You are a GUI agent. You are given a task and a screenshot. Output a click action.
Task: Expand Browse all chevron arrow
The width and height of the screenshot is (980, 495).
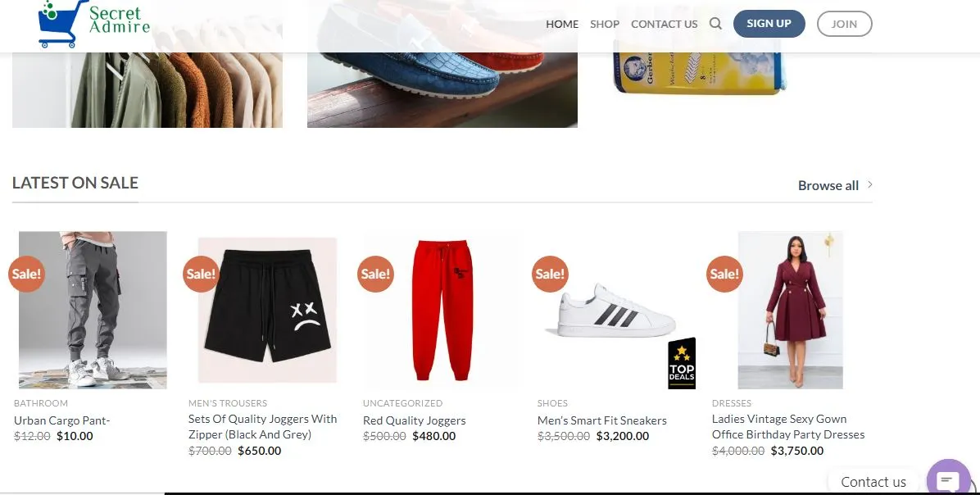coord(870,185)
